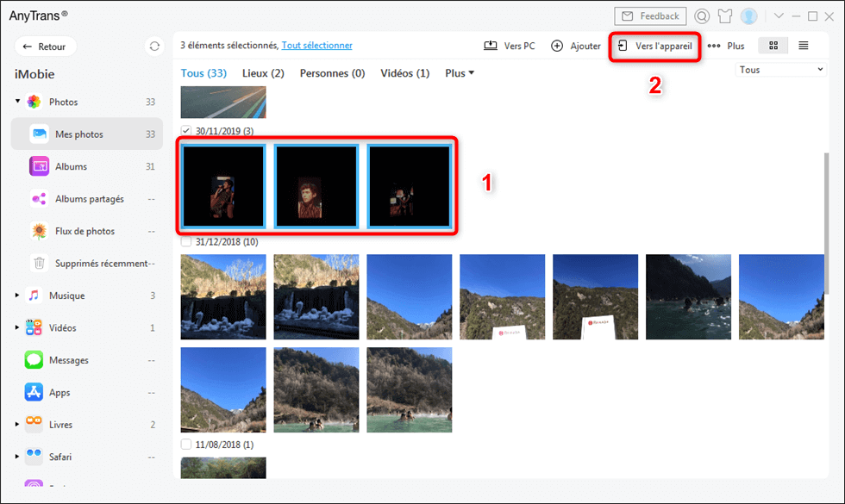Switch to the Lieux (2) tab
The height and width of the screenshot is (504, 845).
click(x=263, y=73)
